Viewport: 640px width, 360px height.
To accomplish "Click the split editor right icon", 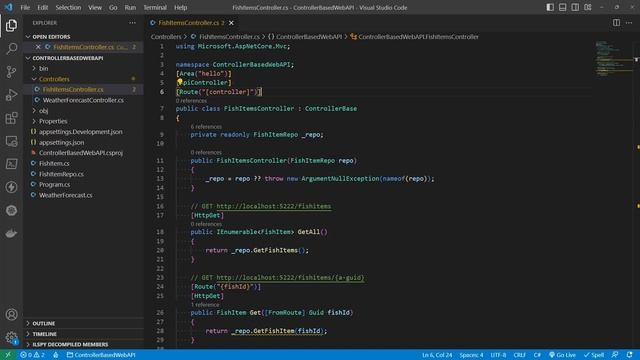I will pos(616,23).
